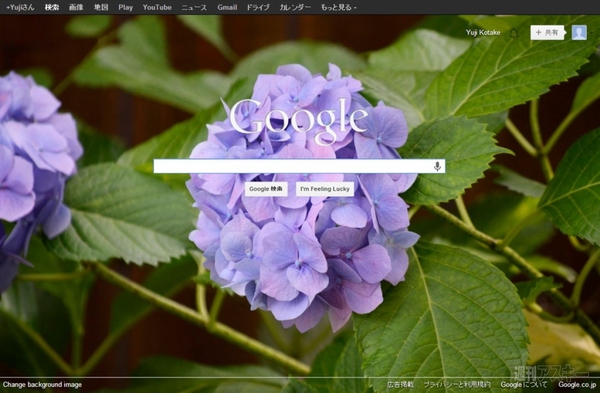Open YouTube in the top bar
This screenshot has height=393, width=600.
pyautogui.click(x=157, y=7)
